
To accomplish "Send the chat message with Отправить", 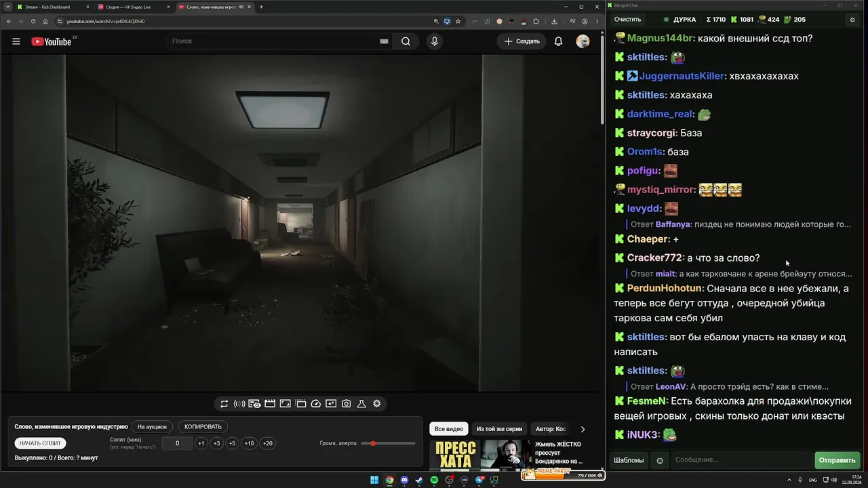I will (x=837, y=460).
